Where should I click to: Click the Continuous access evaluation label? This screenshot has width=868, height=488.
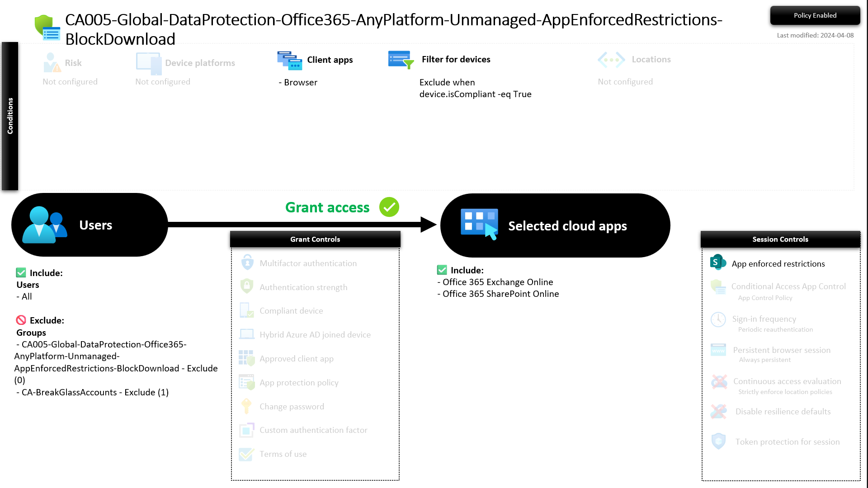[x=787, y=381]
